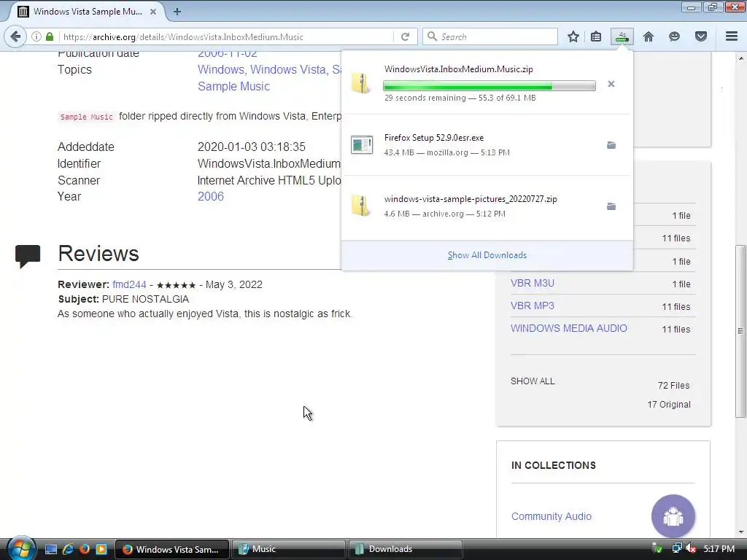This screenshot has width=747, height=560.
Task: Bookmark this page with the star icon
Action: point(573,36)
